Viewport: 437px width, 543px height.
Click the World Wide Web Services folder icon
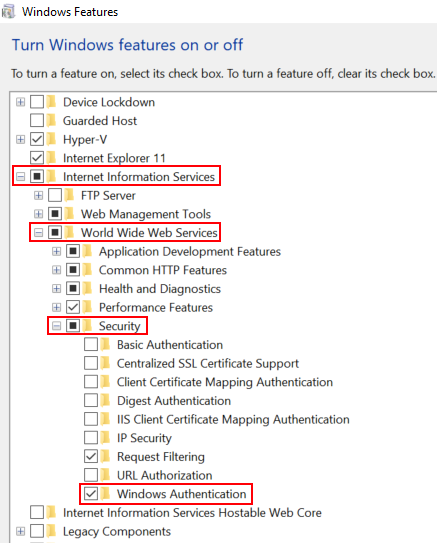point(70,232)
